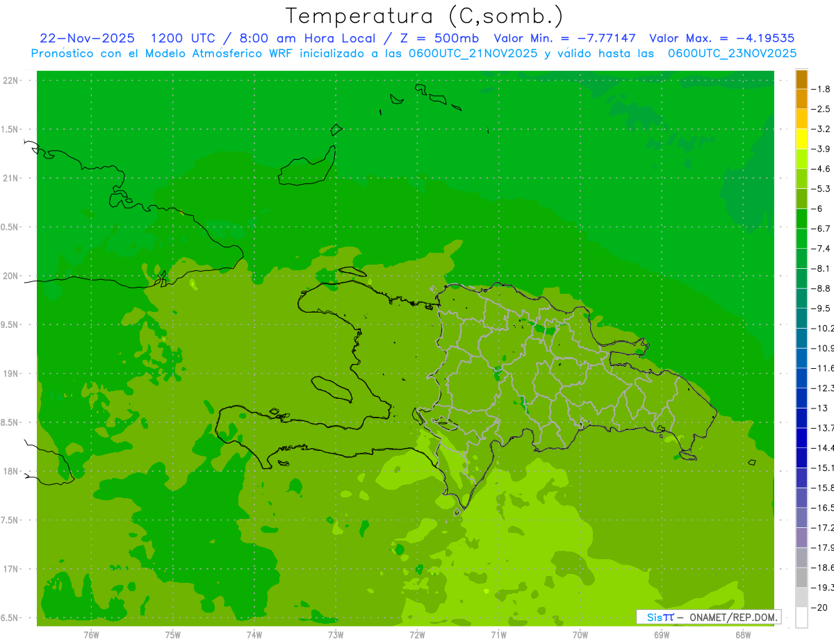Viewport: 834px width, 644px height.
Task: Click the green swatch between -6 and -6.7
Action: 801,218
